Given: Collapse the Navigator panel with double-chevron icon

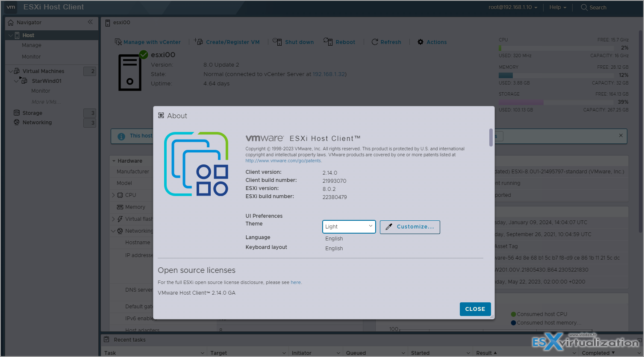Looking at the screenshot, I should [90, 22].
